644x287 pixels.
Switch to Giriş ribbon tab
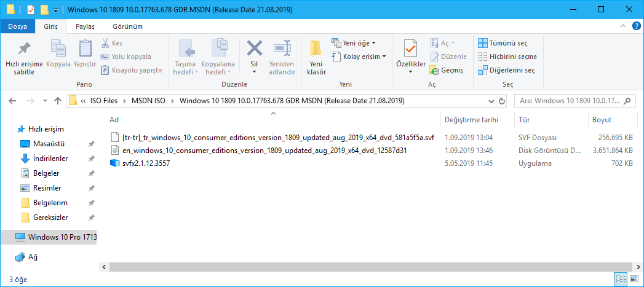point(51,26)
